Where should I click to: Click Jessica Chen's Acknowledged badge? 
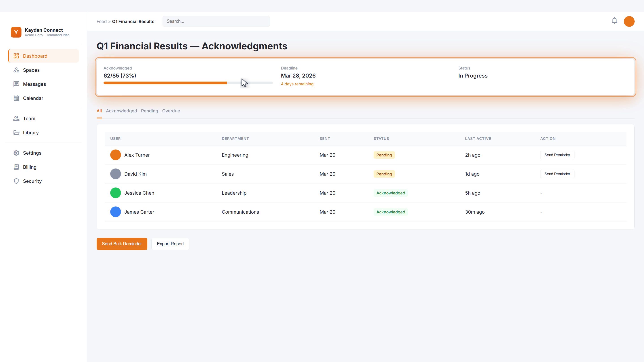click(391, 193)
